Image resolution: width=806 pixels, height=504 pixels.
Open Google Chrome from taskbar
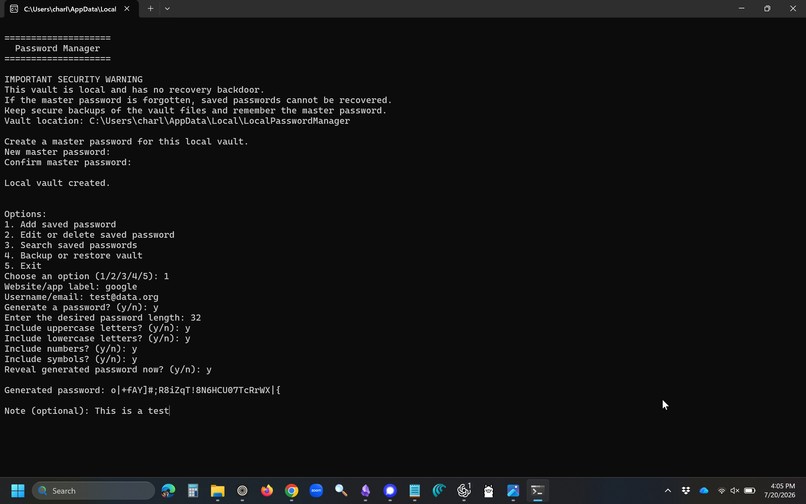[x=291, y=491]
